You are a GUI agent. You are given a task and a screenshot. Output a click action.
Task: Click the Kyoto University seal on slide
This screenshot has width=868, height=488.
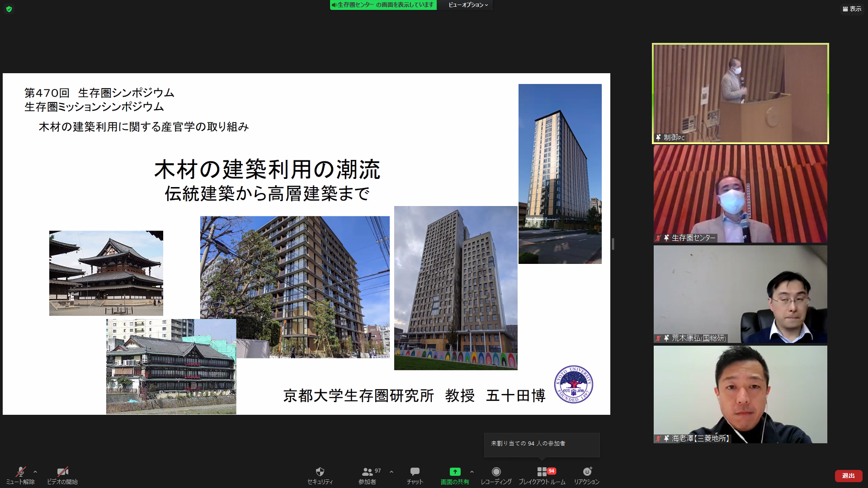tap(573, 384)
